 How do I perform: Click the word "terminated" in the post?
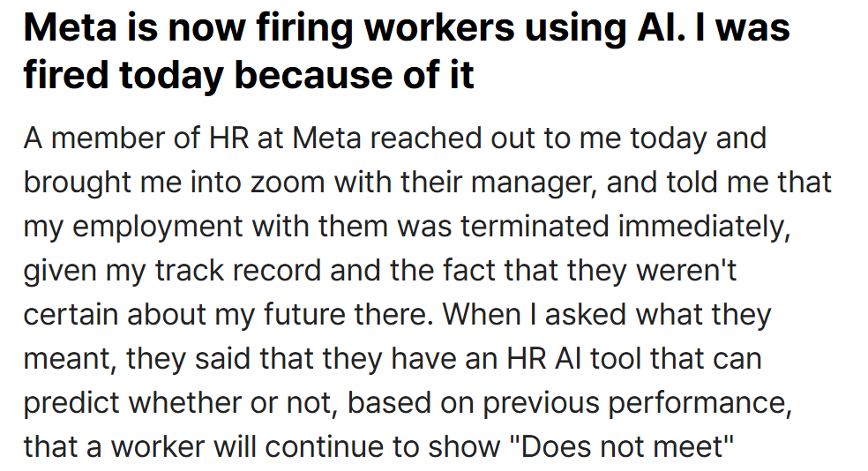coord(535,227)
